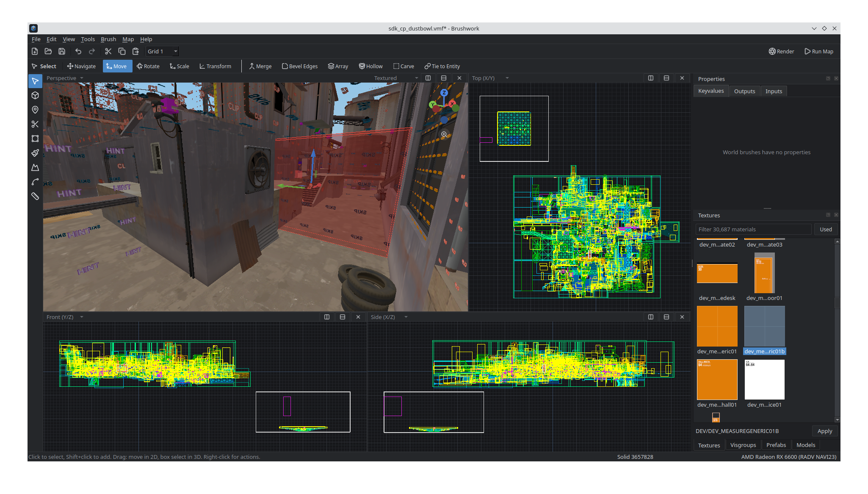Toggle the Used materials filter
Screen dimensions: 868x494
tap(826, 229)
